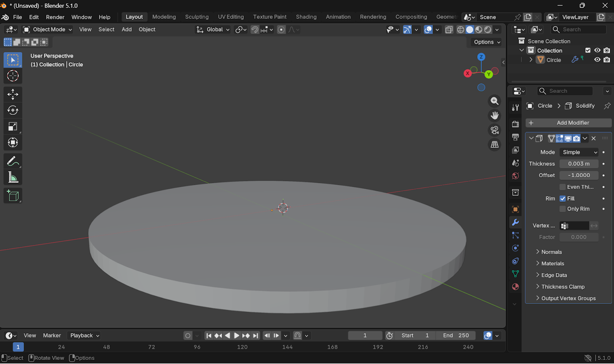Screen dimensions: 614x364
Task: Toggle viewport gizmos button
Action: click(x=407, y=30)
